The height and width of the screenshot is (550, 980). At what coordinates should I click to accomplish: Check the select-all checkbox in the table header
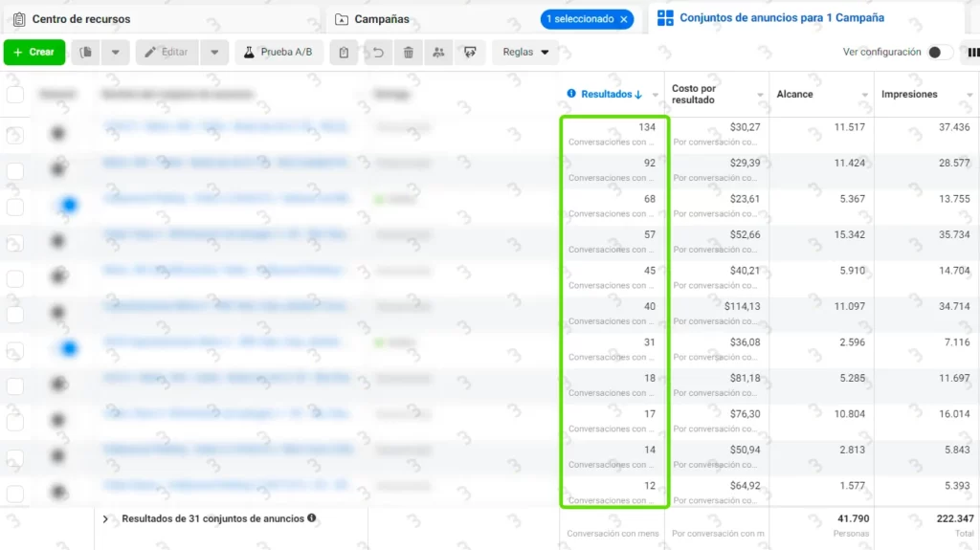[15, 95]
